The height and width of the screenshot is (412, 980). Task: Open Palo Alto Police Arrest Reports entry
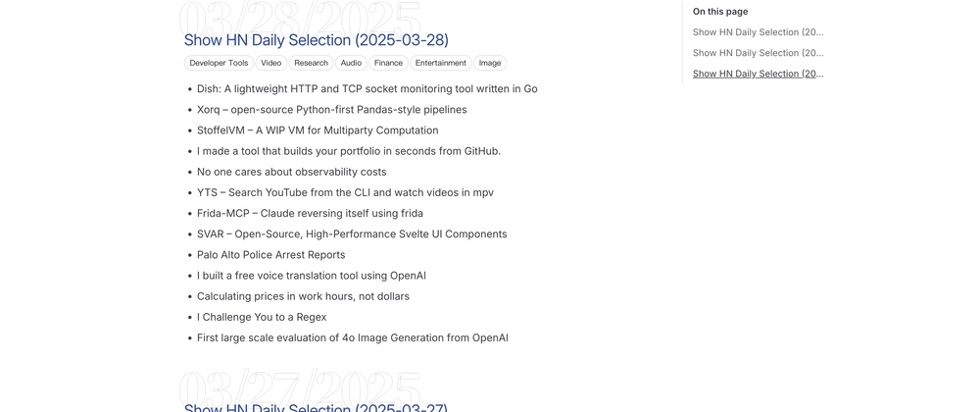pos(271,254)
